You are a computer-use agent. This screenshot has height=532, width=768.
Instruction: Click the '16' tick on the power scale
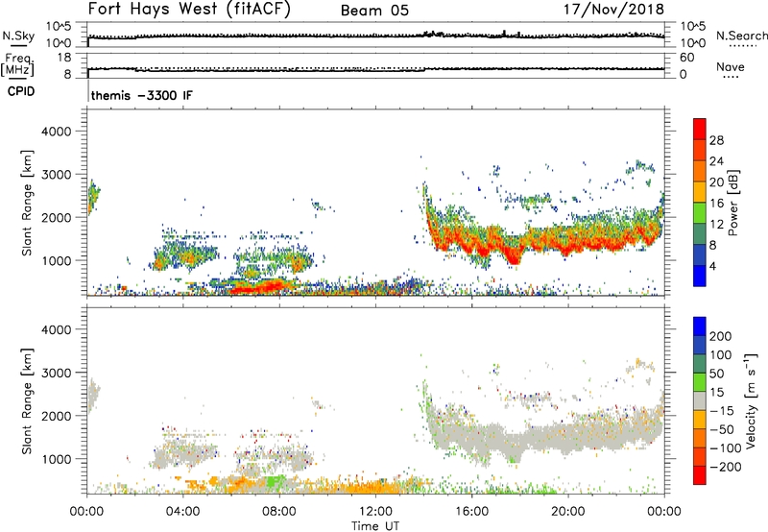(716, 204)
